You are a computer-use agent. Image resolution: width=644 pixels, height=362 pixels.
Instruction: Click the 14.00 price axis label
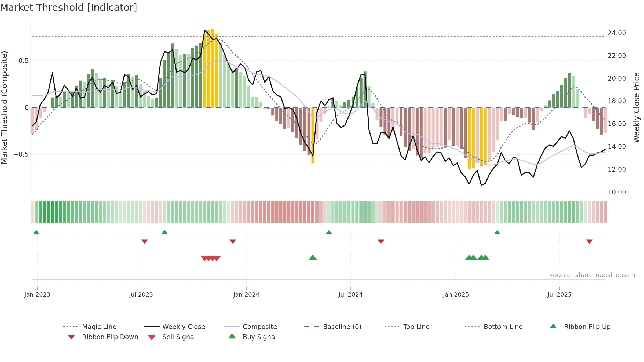tap(617, 147)
